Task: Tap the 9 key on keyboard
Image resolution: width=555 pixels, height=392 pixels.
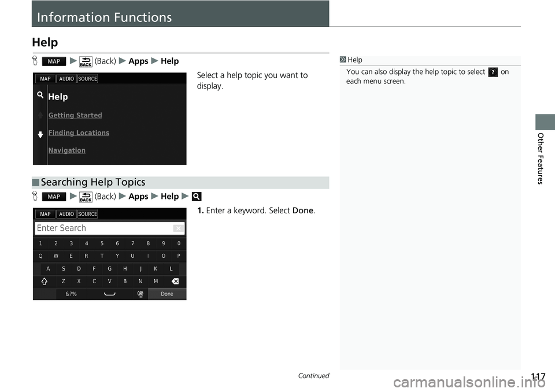Action: 163,243
